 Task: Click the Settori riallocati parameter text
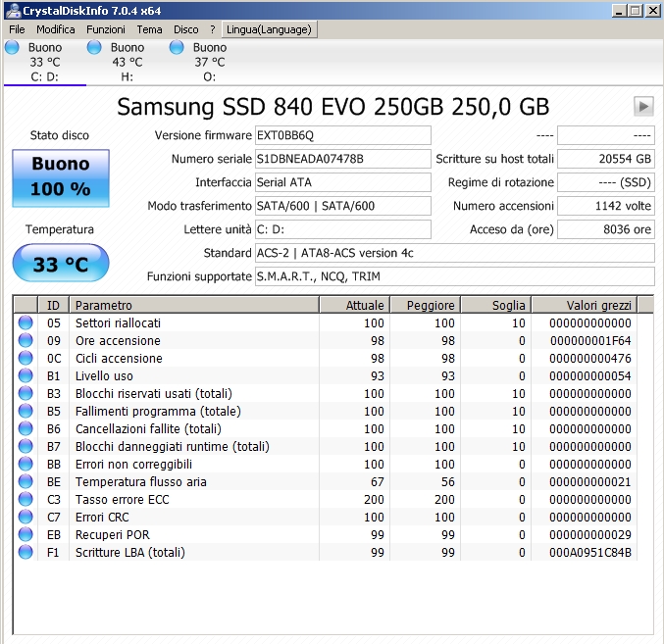[118, 322]
